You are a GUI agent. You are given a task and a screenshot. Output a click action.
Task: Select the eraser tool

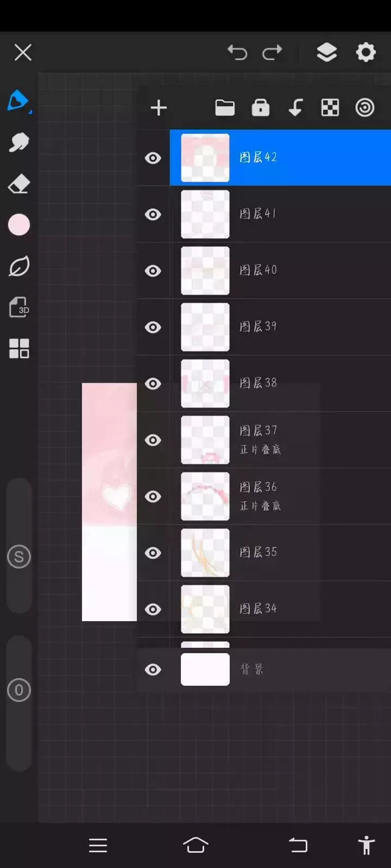tap(19, 184)
